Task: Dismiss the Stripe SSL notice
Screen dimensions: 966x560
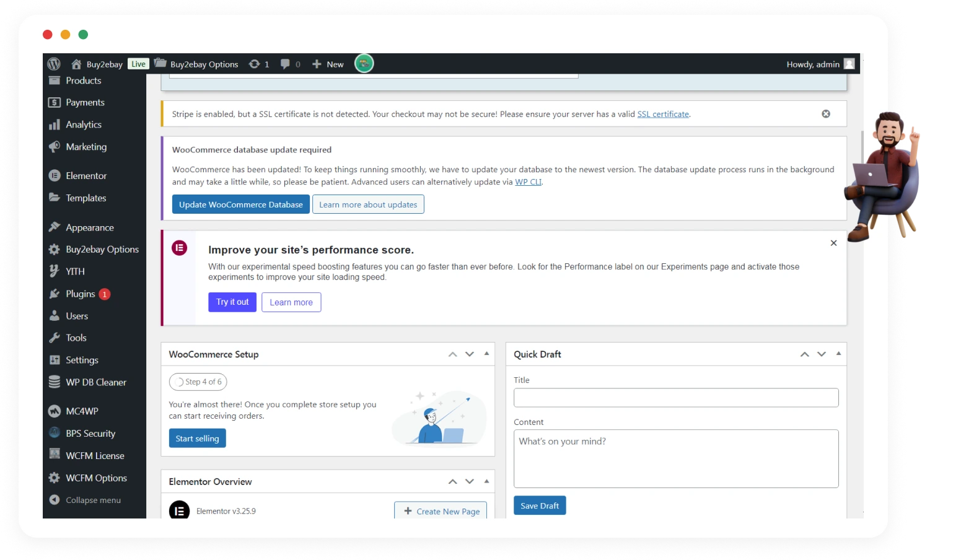Action: (826, 114)
